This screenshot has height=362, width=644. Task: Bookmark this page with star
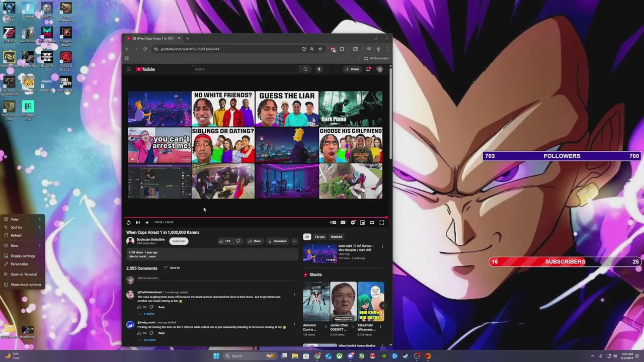tap(320, 49)
